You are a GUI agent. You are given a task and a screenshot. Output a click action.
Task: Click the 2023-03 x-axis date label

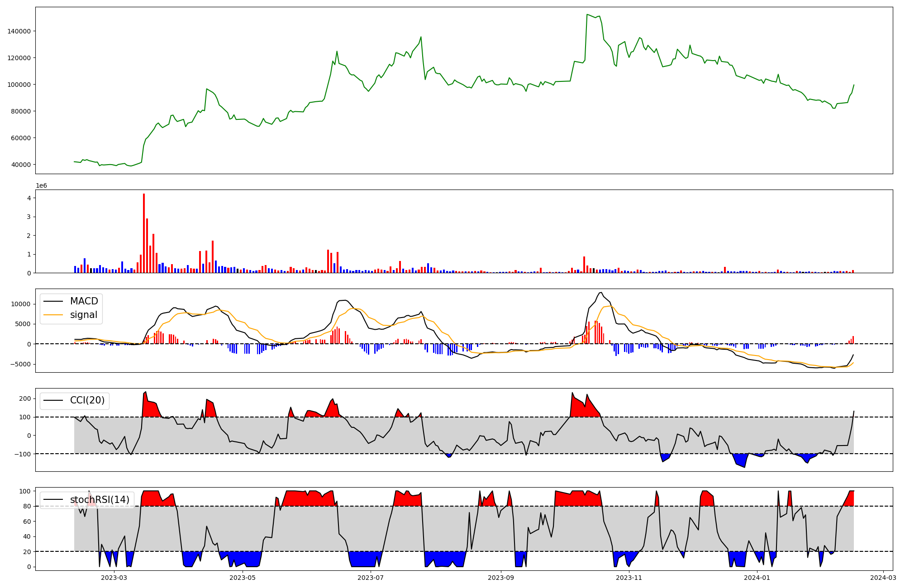point(114,577)
